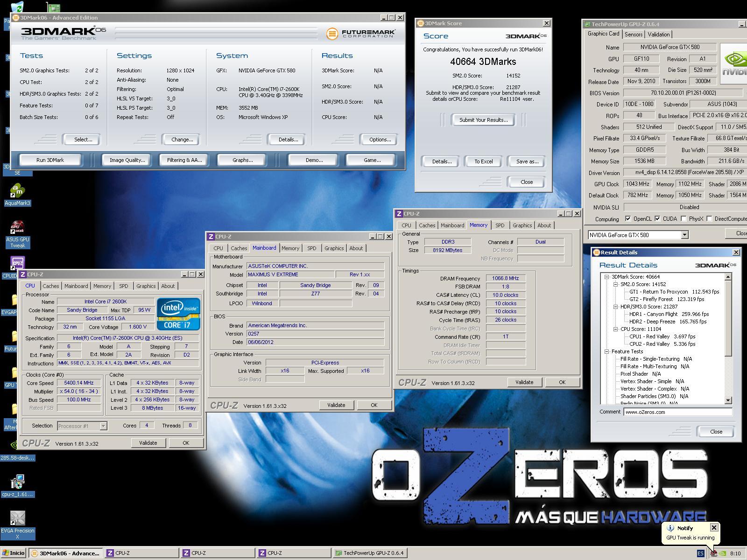Click Filtering & AA button
The width and height of the screenshot is (747, 560).
pos(184,160)
